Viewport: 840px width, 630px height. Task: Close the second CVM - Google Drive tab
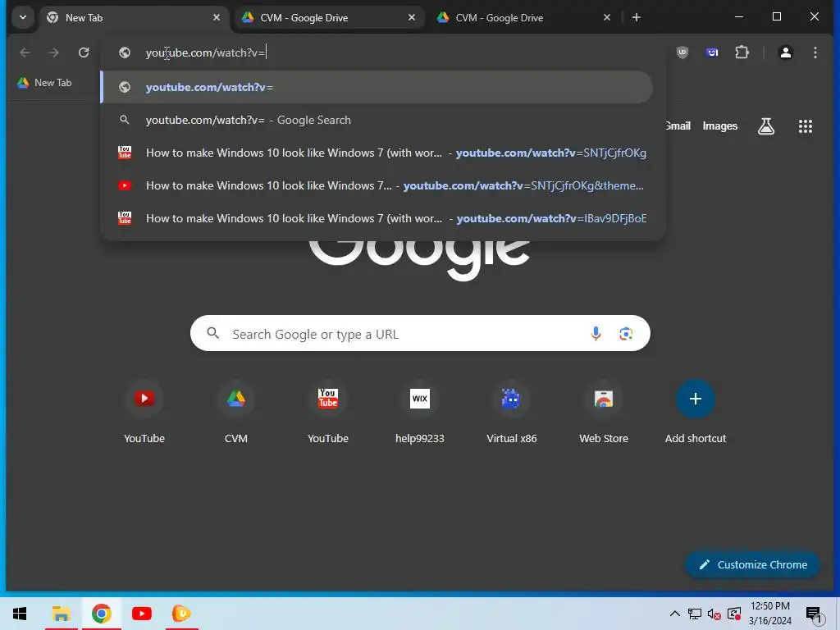[x=606, y=18]
